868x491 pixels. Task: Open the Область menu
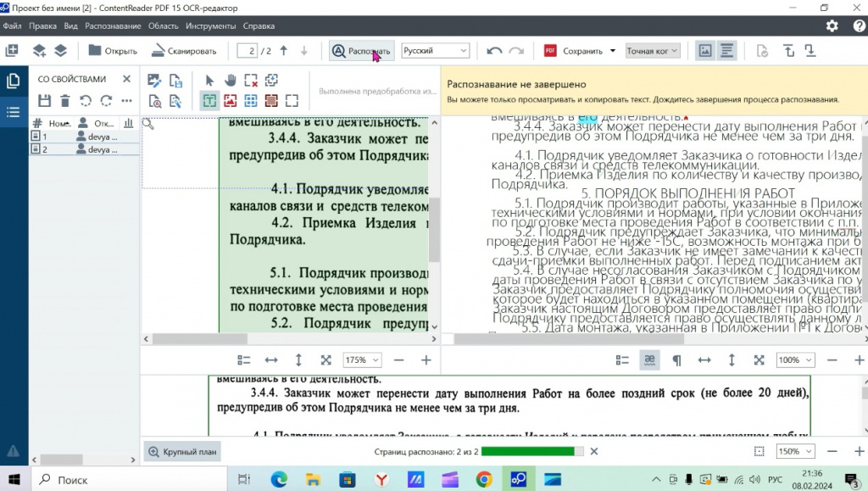164,26
